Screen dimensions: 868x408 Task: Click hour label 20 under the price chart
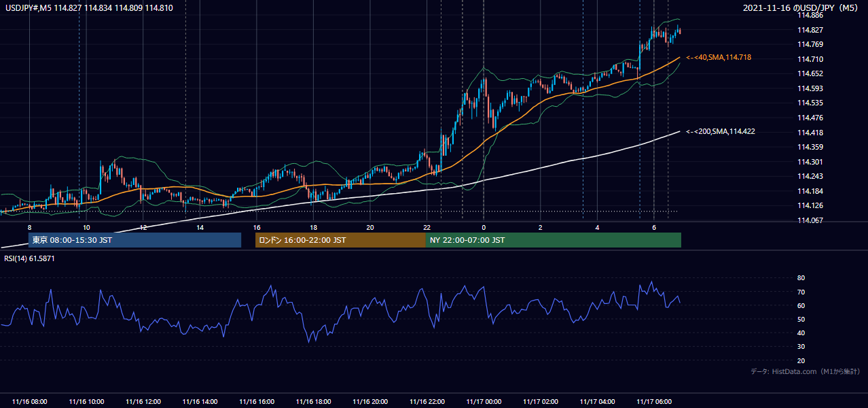pos(369,227)
